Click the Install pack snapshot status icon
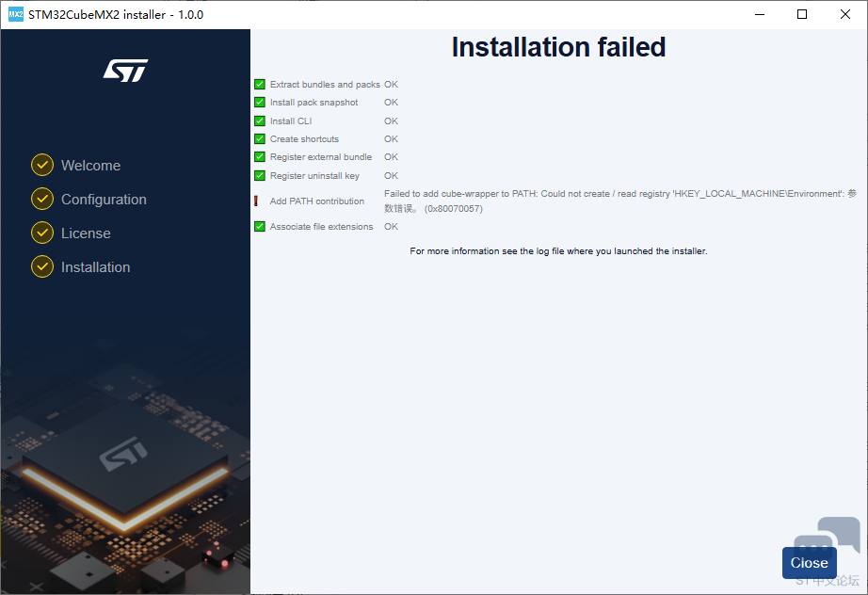The height and width of the screenshot is (595, 868). tap(259, 102)
